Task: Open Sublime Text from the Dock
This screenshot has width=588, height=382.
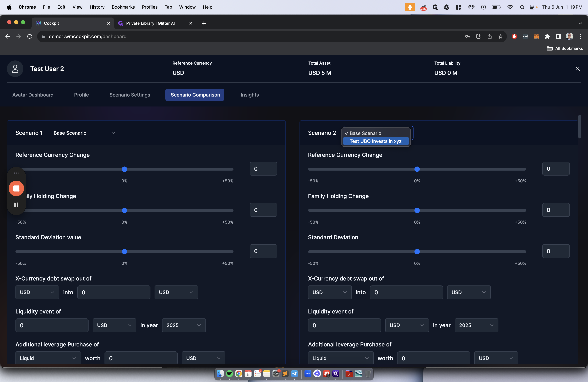Action: click(x=285, y=374)
